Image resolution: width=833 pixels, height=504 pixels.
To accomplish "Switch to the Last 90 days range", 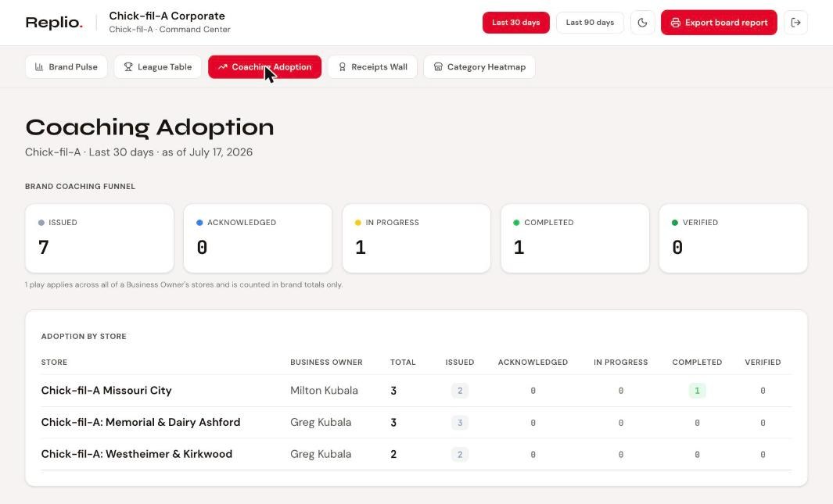I will coord(590,23).
